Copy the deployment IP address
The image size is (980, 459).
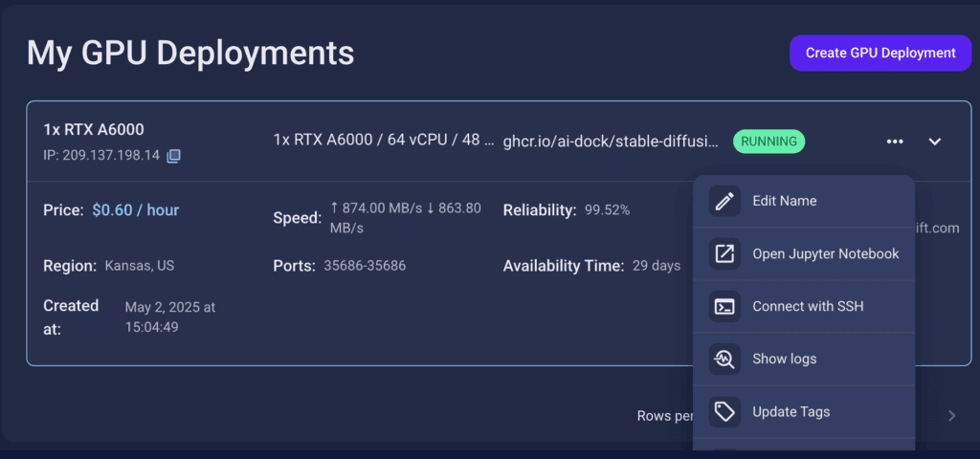(x=173, y=156)
